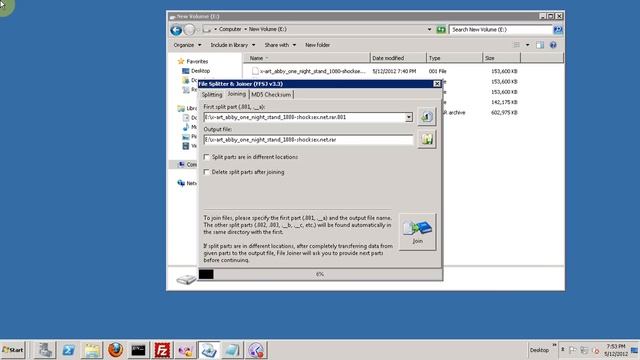Click the Join icon button
Image resolution: width=640 pixels, height=360 pixels.
coord(417,232)
